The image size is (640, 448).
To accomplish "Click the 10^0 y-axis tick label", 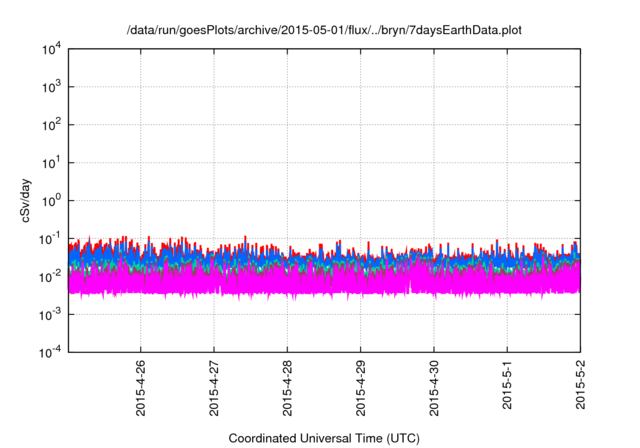I will click(x=52, y=201).
